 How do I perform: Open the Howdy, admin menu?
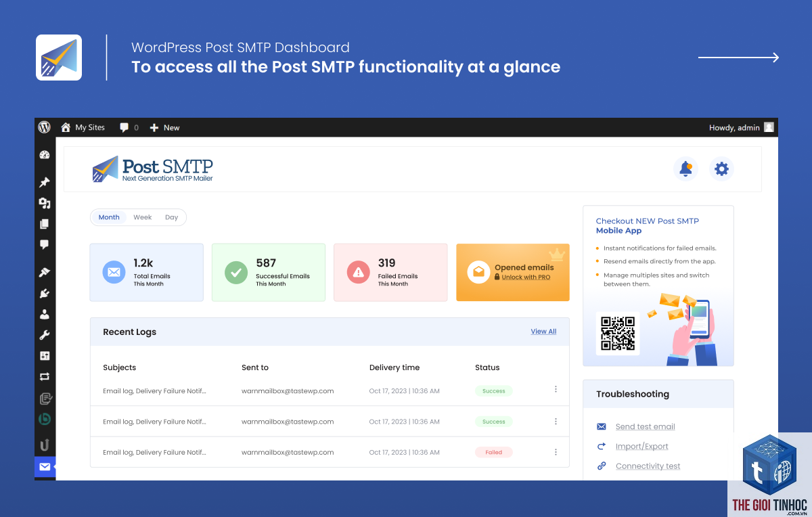[x=741, y=127]
